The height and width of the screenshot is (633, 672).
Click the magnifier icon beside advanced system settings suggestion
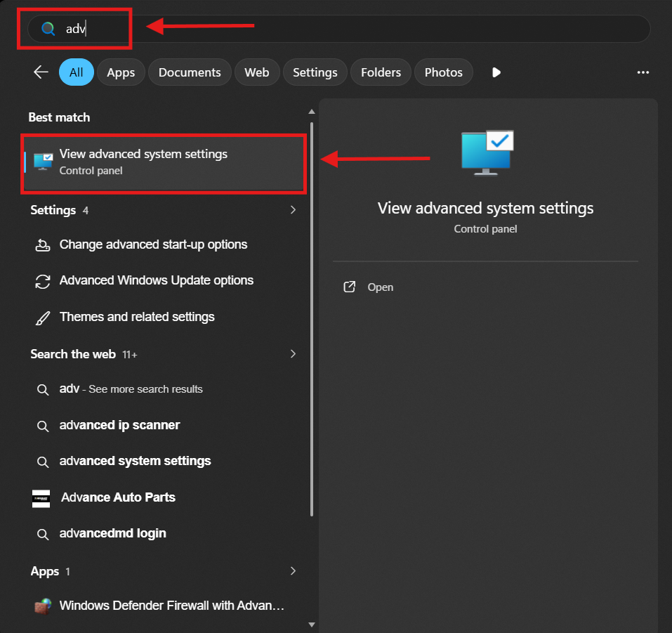coord(42,462)
